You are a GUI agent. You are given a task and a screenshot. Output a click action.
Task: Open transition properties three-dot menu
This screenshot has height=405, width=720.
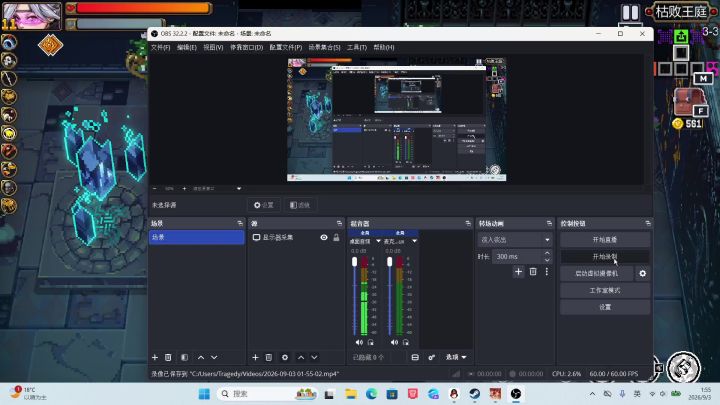(546, 272)
